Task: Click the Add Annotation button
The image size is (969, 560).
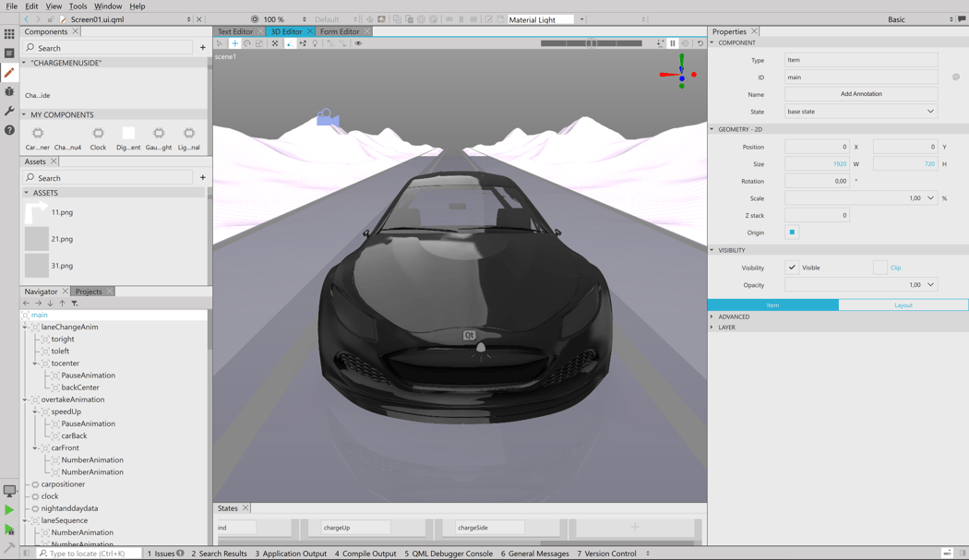Action: [860, 93]
